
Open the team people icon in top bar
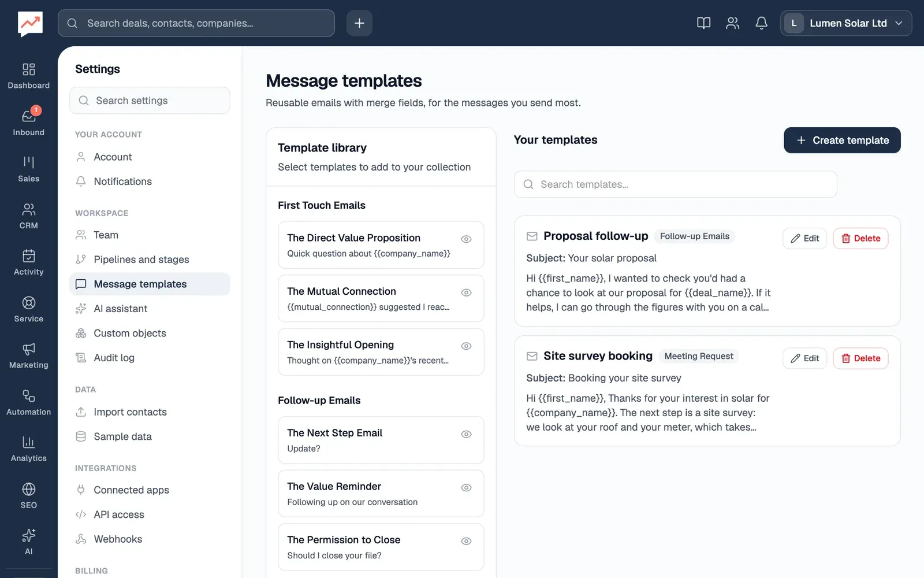[x=732, y=23]
